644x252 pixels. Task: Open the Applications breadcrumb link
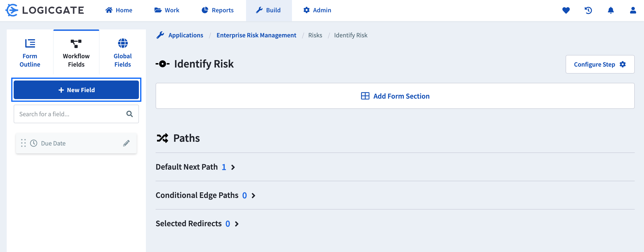coord(186,35)
